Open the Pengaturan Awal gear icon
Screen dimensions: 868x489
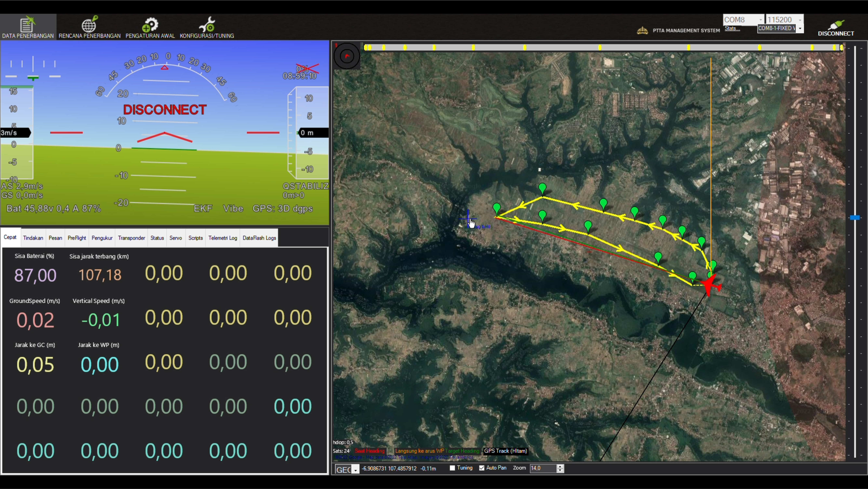click(x=150, y=24)
